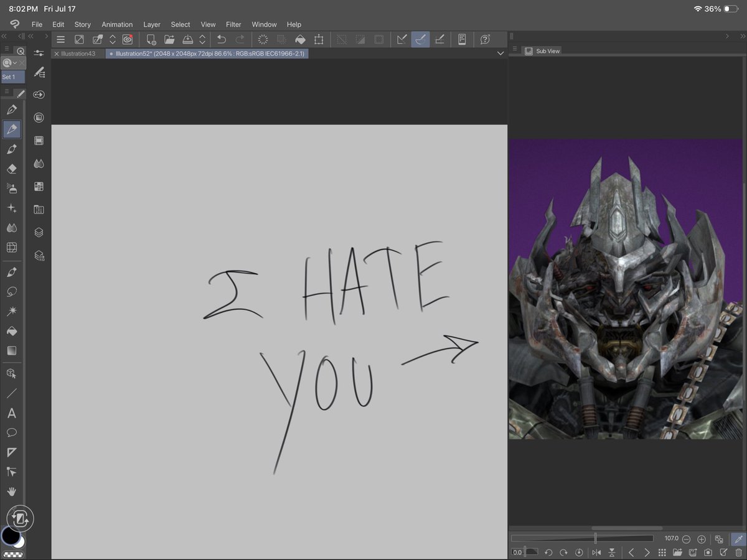Screen dimensions: 747x560
Task: Select the Airbrush tool
Action: [11, 188]
